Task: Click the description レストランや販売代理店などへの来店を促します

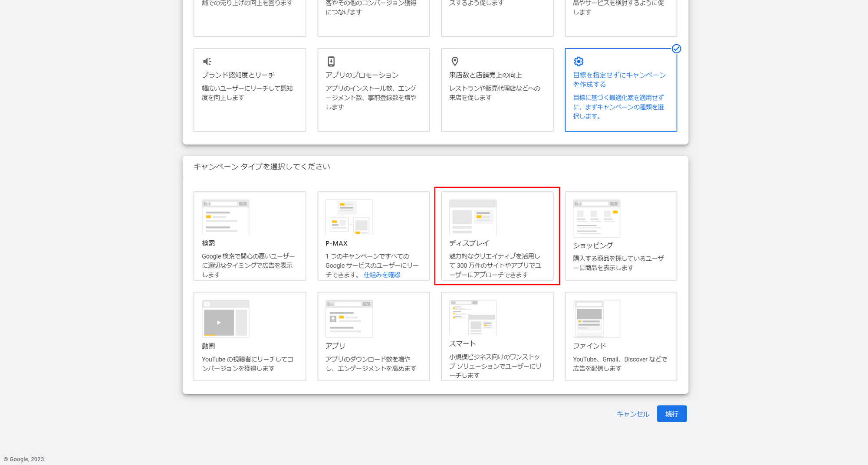Action: click(x=495, y=93)
